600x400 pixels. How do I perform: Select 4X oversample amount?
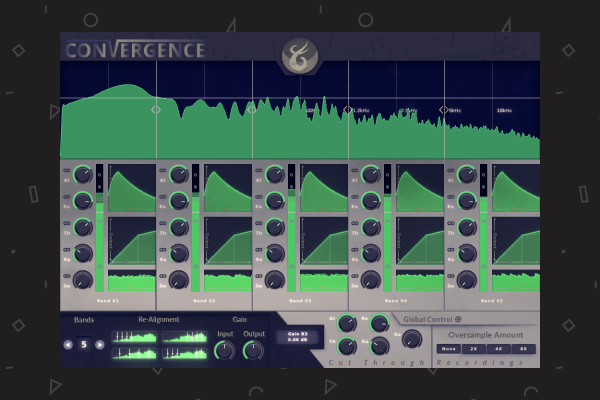click(498, 349)
